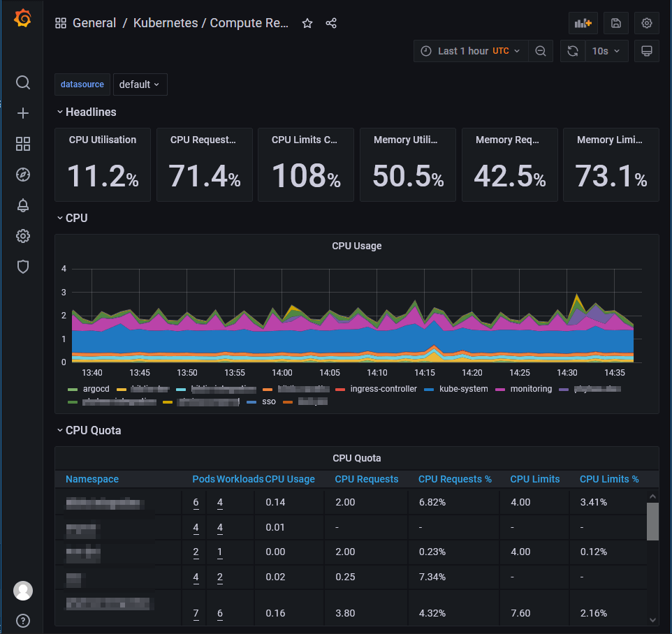Image resolution: width=672 pixels, height=634 pixels.
Task: Open the Alerting bell icon
Action: pos(23,205)
